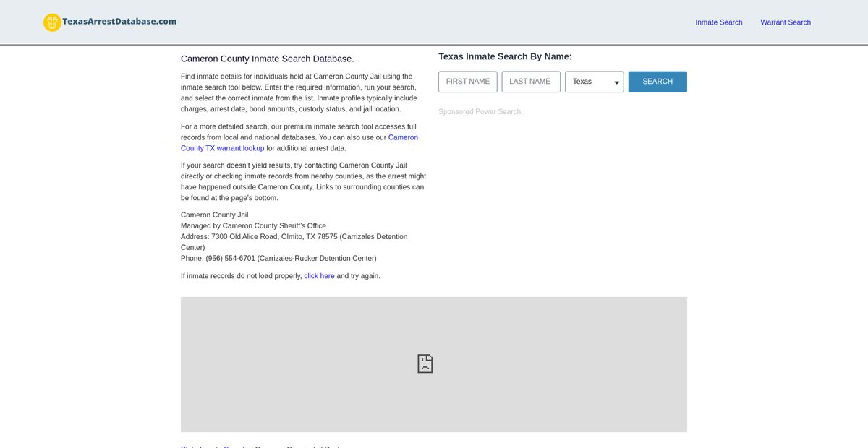Focus the FIRST NAME input field

(468, 82)
